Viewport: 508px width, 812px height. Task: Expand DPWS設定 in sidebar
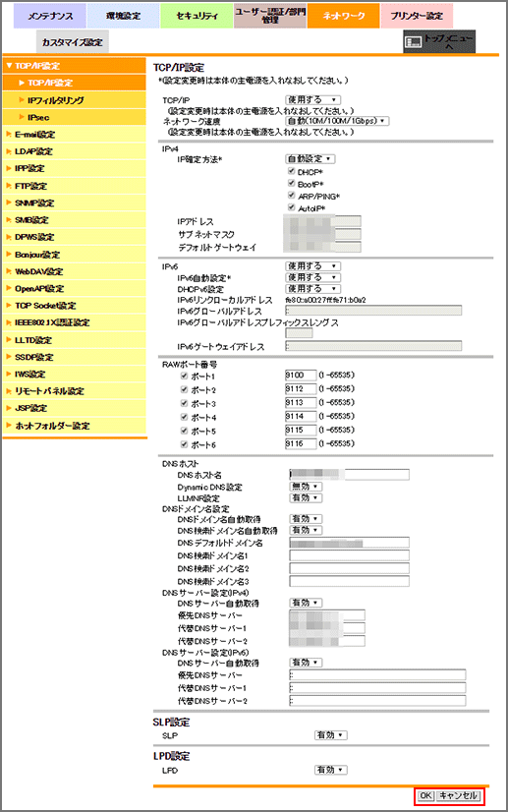click(75, 237)
